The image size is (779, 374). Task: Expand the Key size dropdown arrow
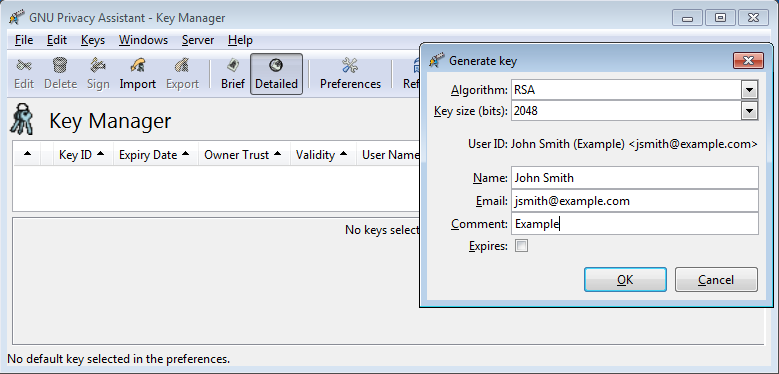[x=749, y=111]
